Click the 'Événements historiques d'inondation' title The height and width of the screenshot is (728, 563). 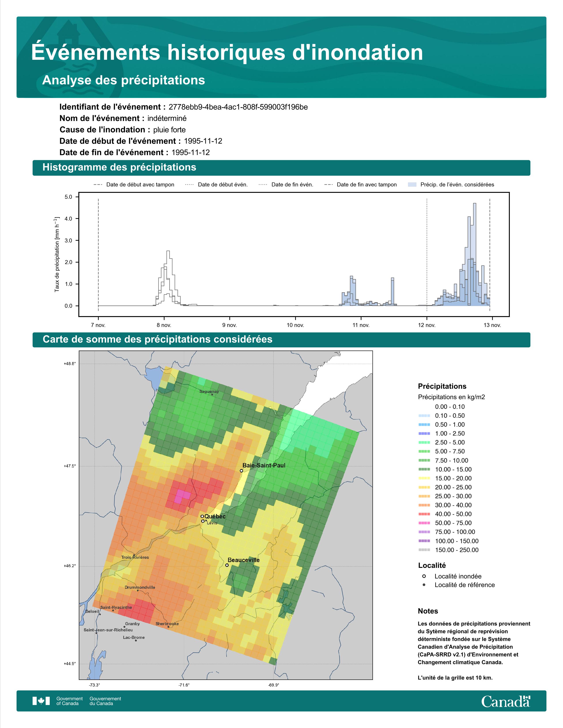pos(227,52)
